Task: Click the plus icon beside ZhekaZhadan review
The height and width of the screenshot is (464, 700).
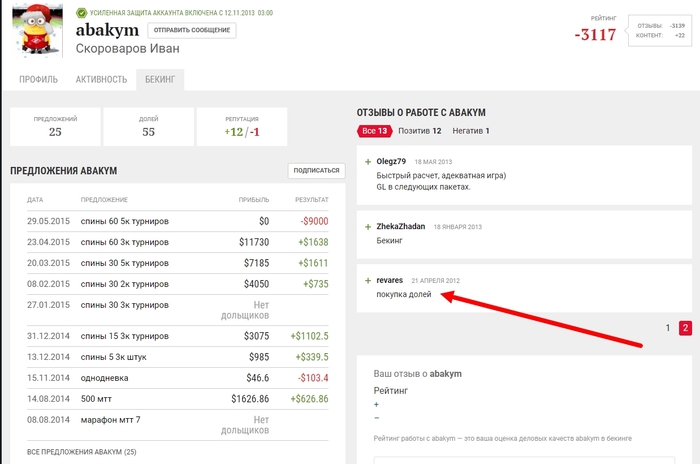Action: [x=368, y=227]
